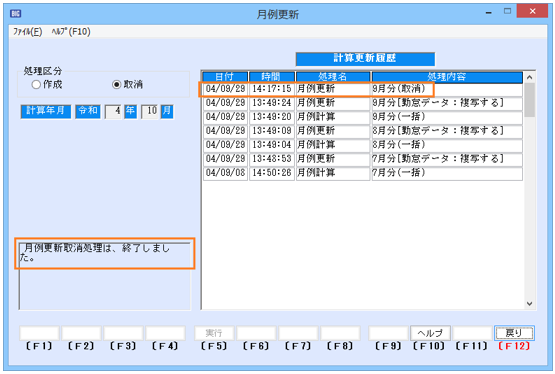Click the month input field showing 10
555x374 pixels.
pos(150,111)
